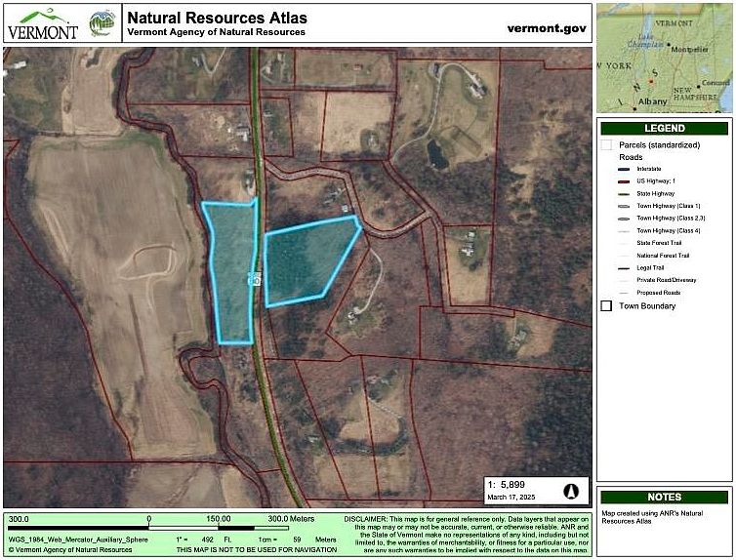Click the Legal Trail black line symbol

pos(624,268)
